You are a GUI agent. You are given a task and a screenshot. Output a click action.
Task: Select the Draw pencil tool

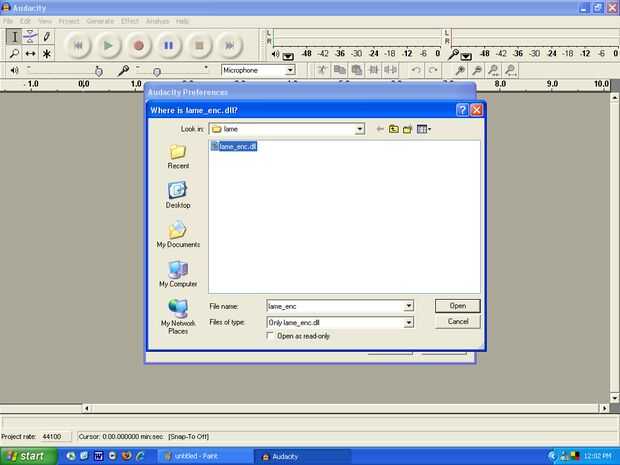coord(47,37)
